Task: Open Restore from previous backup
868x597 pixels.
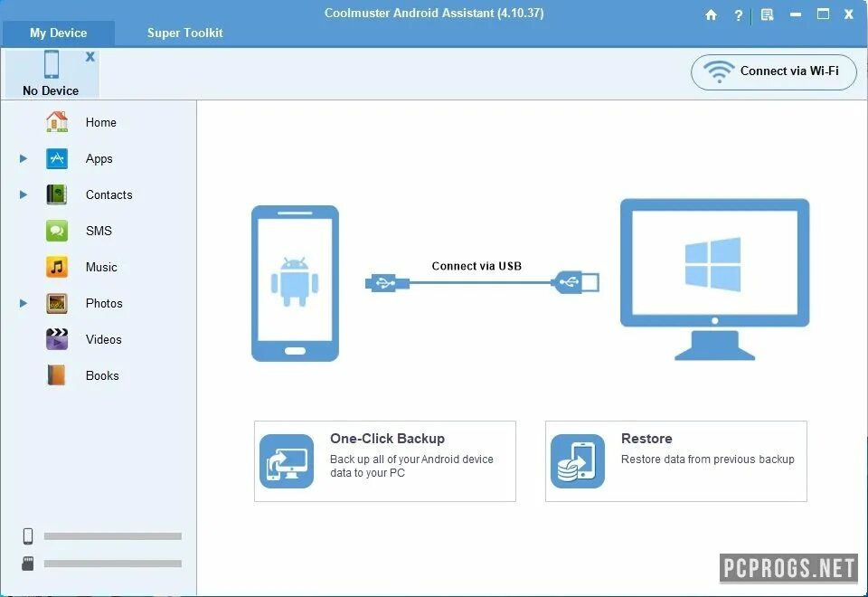Action: point(676,461)
